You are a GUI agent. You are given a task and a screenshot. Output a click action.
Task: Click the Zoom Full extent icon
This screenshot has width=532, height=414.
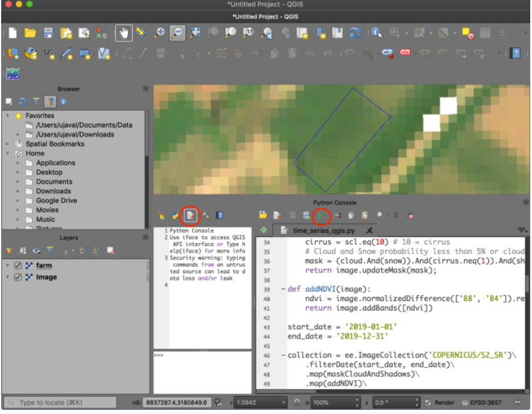tap(195, 33)
